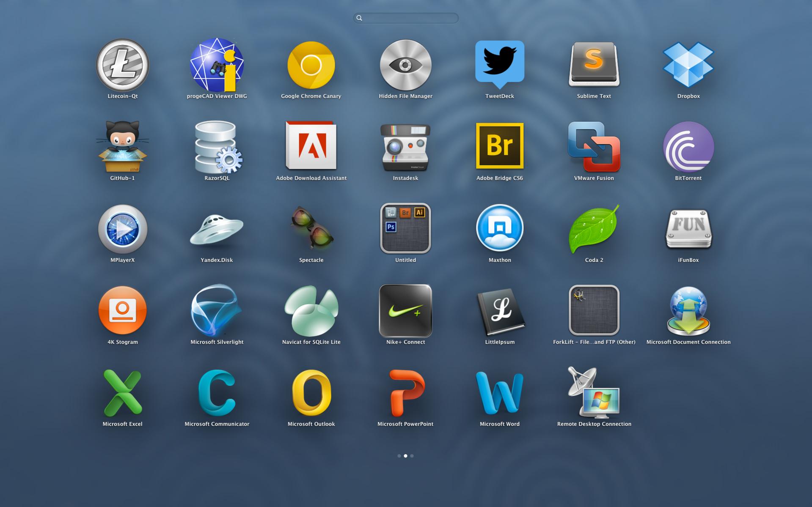Click the Launchpad search field

(x=406, y=18)
